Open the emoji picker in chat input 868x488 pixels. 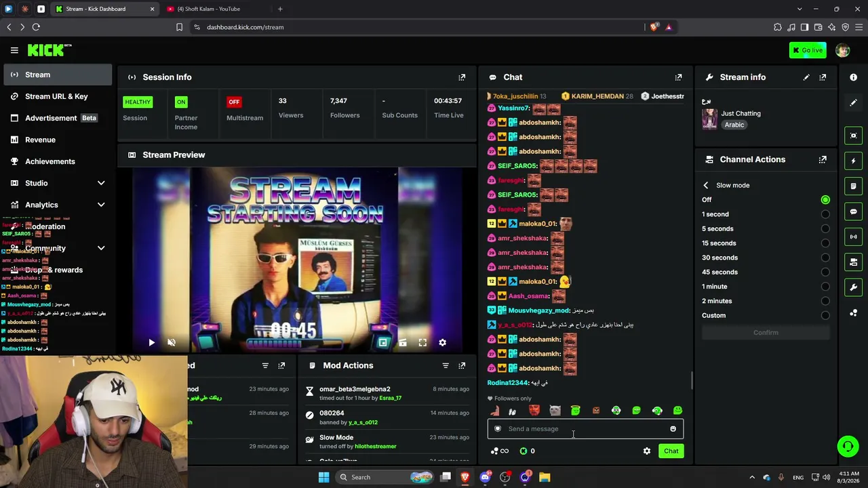[673, 429]
